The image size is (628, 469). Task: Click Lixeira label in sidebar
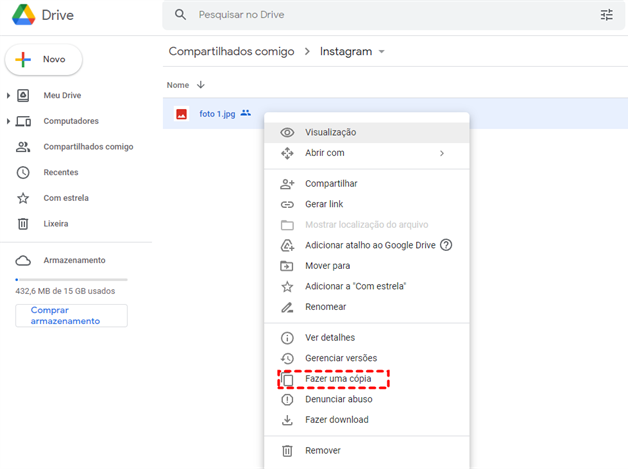point(56,223)
